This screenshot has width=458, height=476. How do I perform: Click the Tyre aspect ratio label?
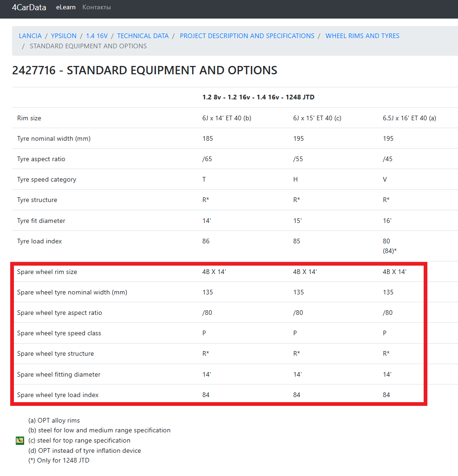(x=41, y=159)
